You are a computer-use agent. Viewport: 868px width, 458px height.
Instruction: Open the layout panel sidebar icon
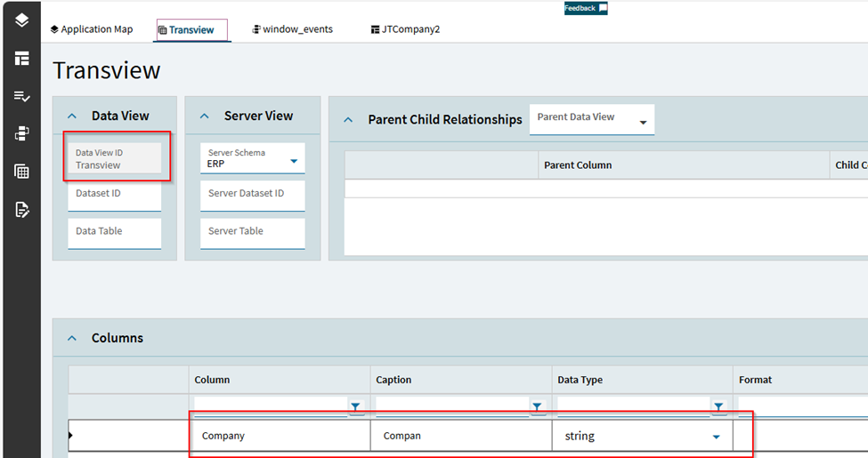[x=21, y=59]
